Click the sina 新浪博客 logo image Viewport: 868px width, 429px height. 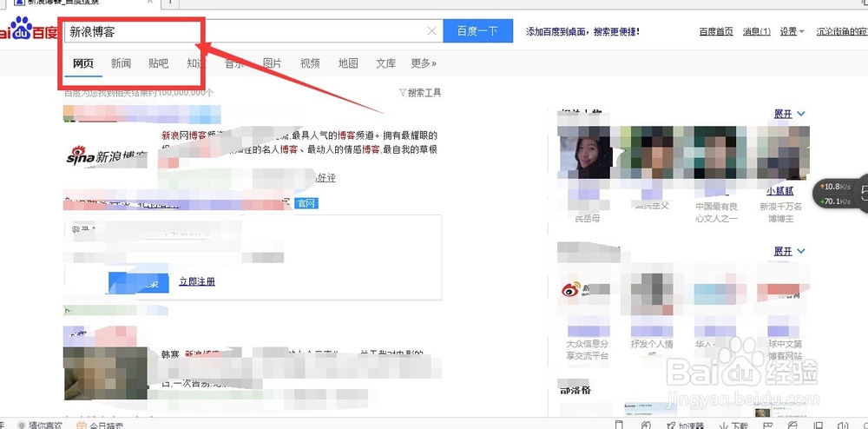(106, 155)
